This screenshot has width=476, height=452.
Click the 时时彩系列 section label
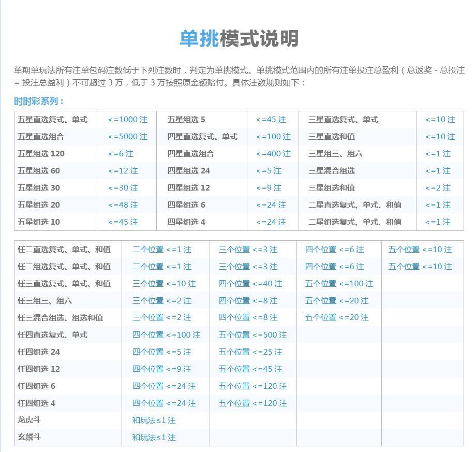[x=39, y=101]
